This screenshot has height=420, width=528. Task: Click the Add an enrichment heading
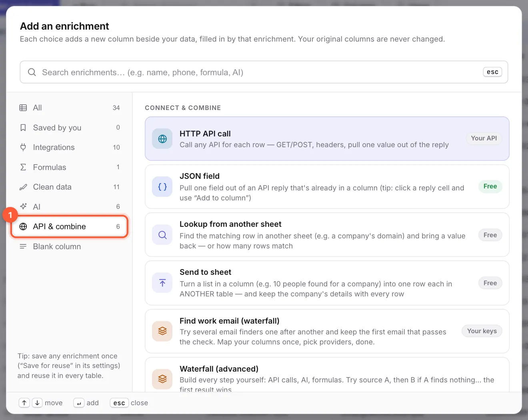pos(64,26)
